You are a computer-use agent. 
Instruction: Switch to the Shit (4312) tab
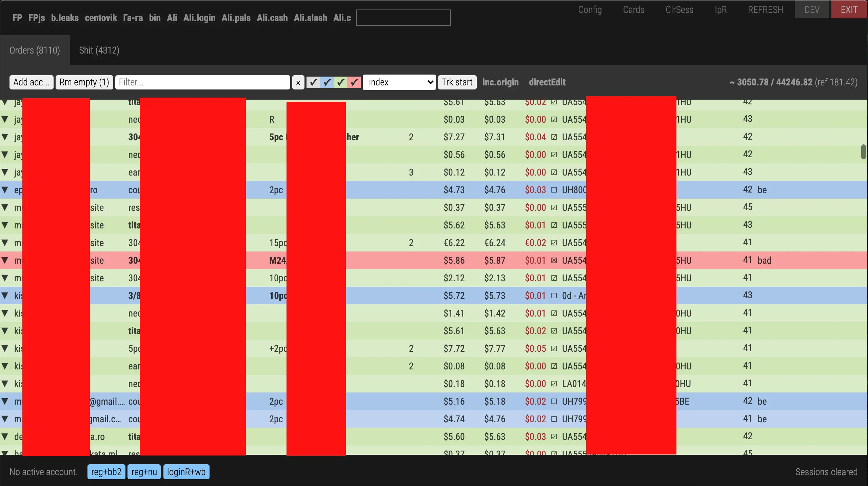(x=99, y=50)
